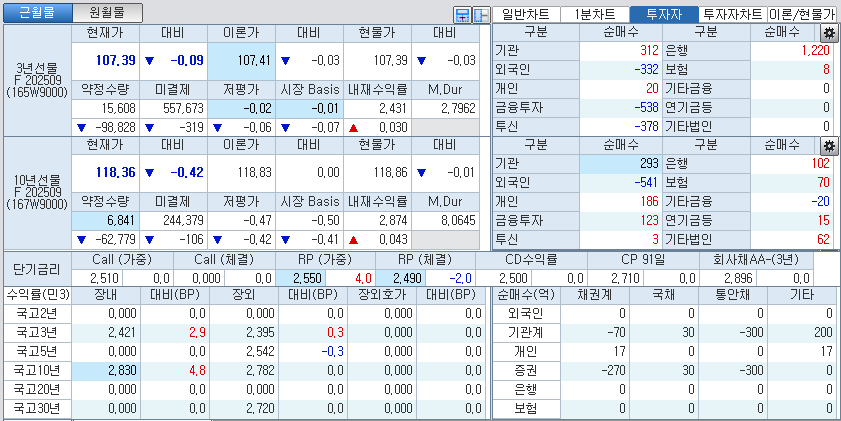Click 기타금융 net buy value -20
The width and height of the screenshot is (841, 421).
pyautogui.click(x=821, y=201)
